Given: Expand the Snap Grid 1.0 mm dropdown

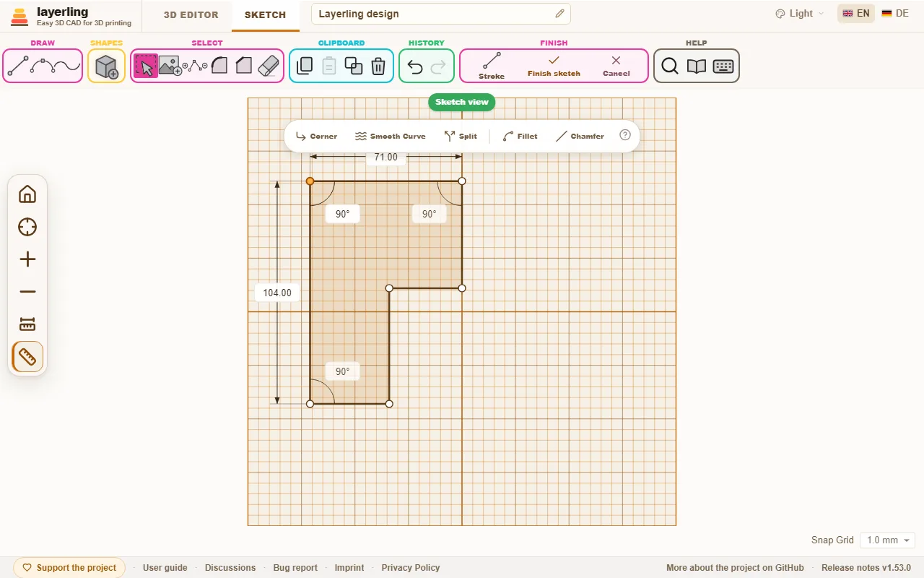Looking at the screenshot, I should [x=888, y=540].
